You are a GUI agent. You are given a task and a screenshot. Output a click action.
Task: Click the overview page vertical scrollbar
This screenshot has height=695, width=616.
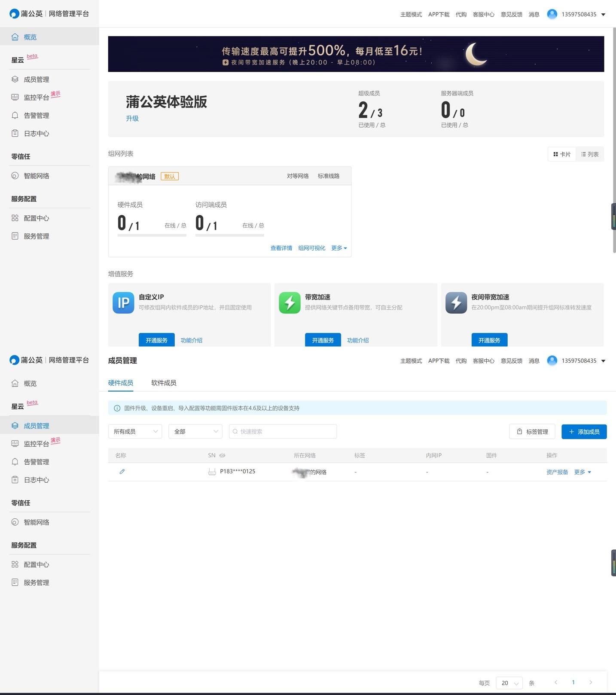coord(614,141)
